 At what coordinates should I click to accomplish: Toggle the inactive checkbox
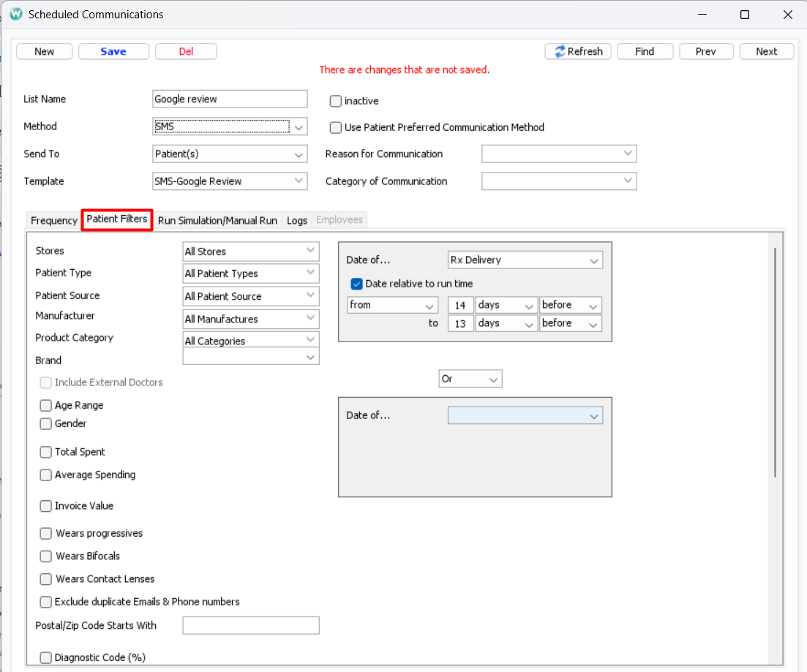point(336,101)
